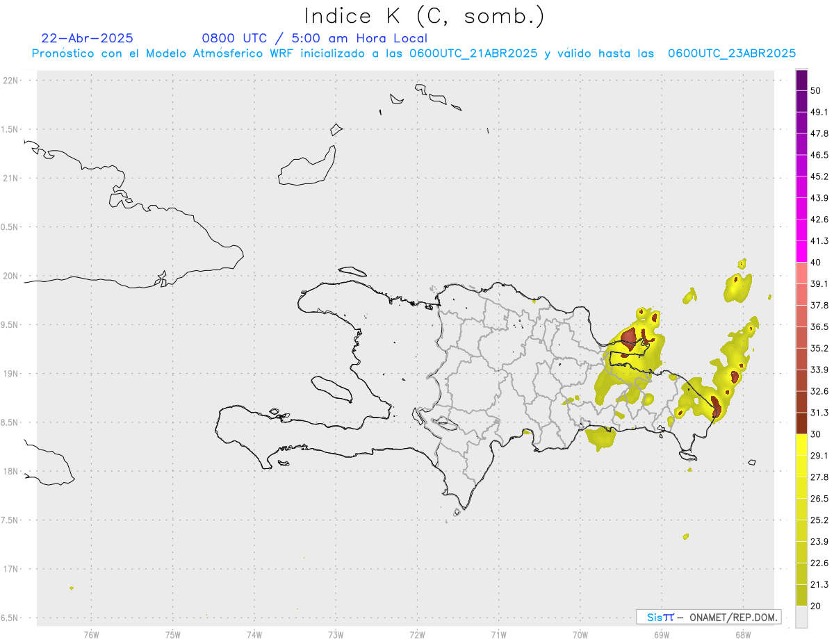Click the "68W" longitude label

click(x=743, y=634)
